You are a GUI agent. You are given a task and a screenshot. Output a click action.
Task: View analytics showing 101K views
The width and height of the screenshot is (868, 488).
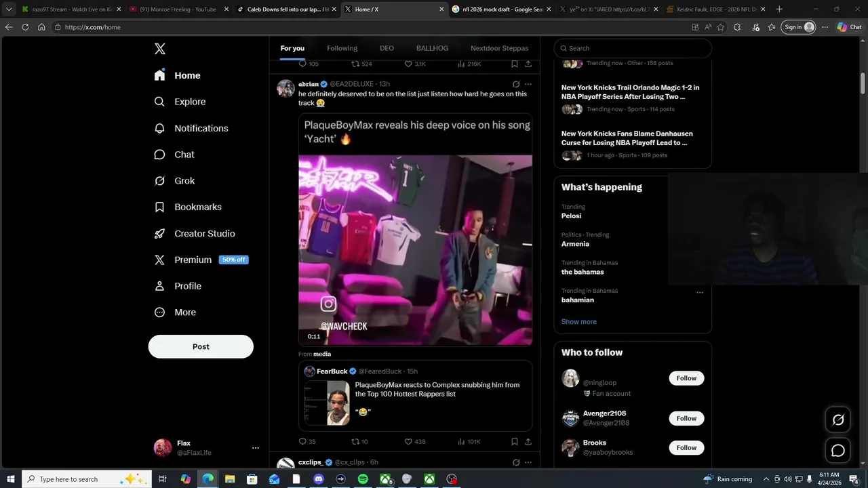[469, 441]
